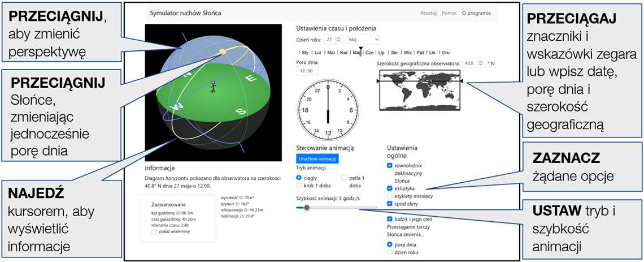The height and width of the screenshot is (262, 644).
Task: Click the animation speed slider handle
Action: point(306,208)
